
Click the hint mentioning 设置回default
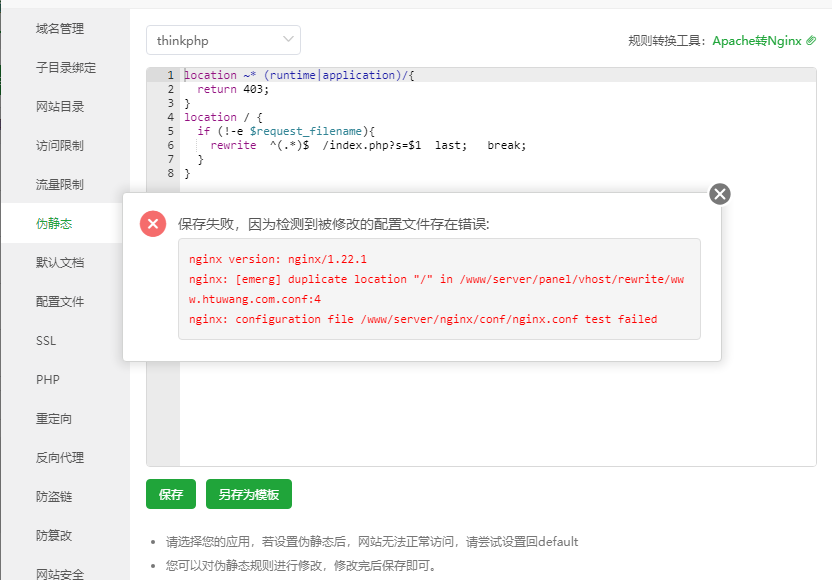point(371,542)
